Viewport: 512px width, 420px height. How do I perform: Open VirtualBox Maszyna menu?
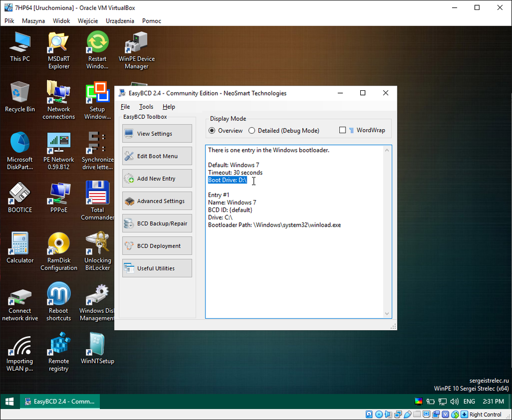tap(33, 20)
